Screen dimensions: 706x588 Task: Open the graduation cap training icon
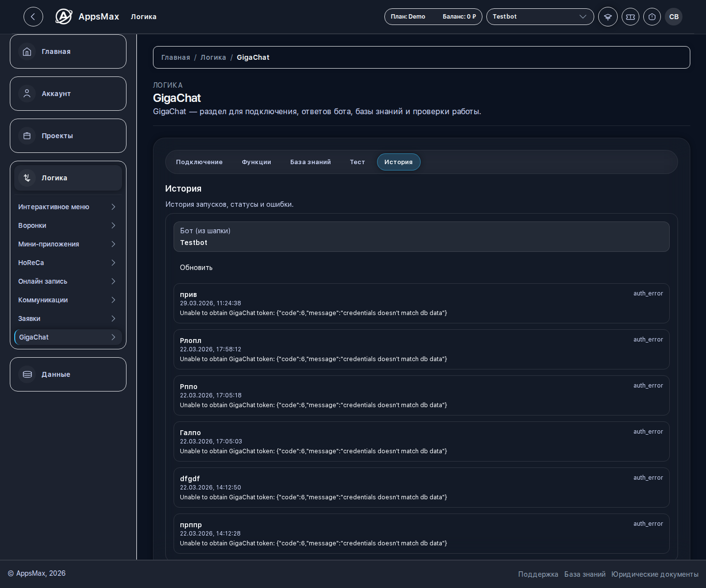pos(608,17)
